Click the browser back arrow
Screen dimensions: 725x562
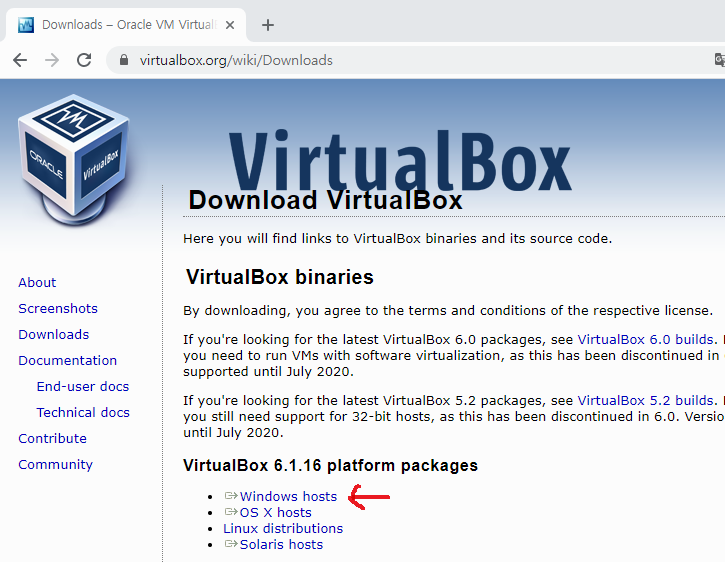[x=20, y=60]
